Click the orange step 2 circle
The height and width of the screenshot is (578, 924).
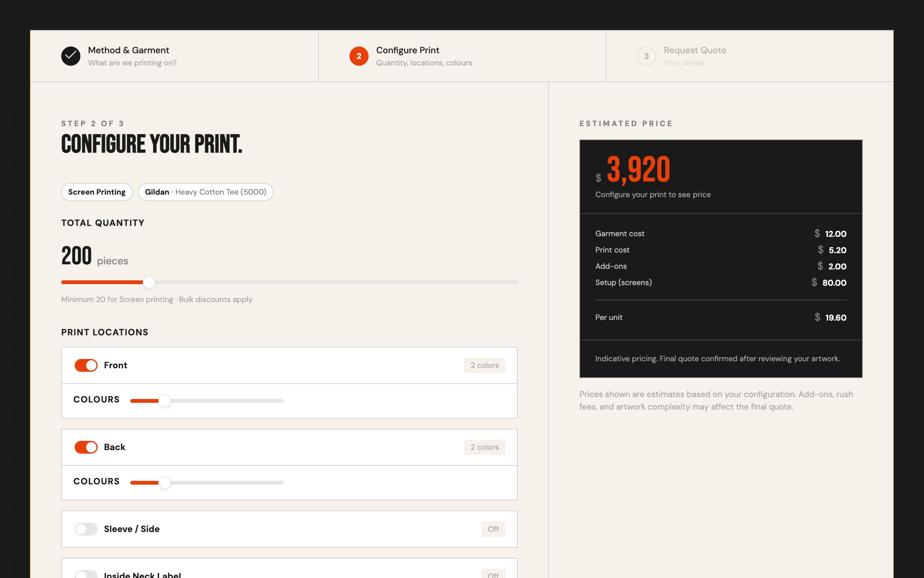tap(359, 56)
